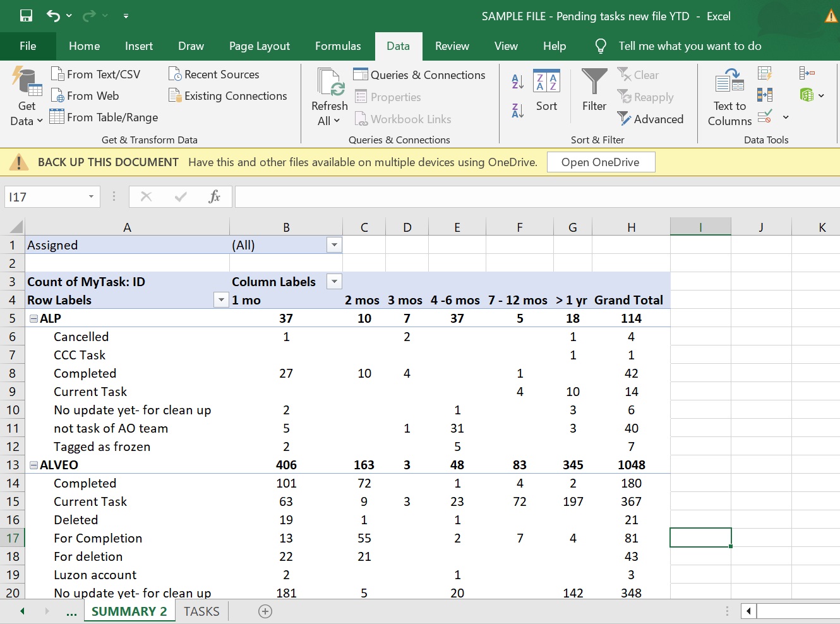The width and height of the screenshot is (840, 624).
Task: Sort ascending with the A to Z icon
Action: [518, 81]
